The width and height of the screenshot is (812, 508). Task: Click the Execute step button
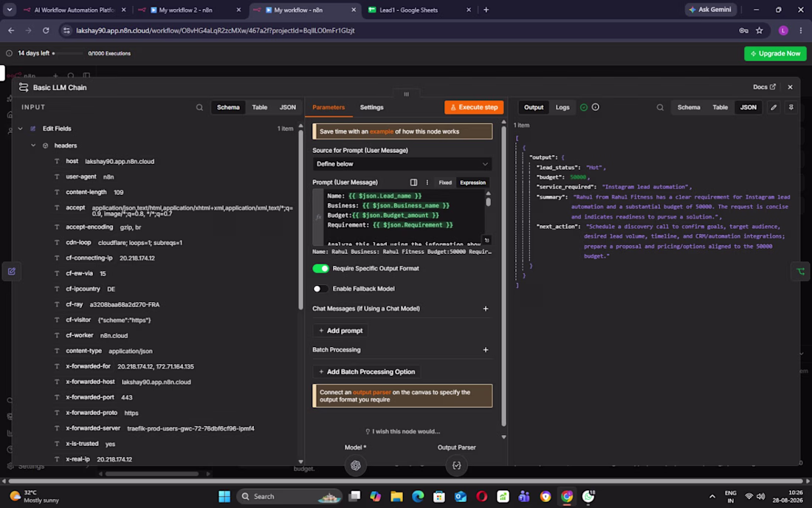pos(474,107)
